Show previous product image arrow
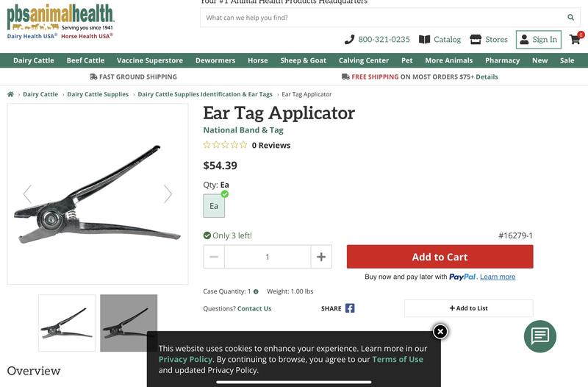 pos(27,194)
